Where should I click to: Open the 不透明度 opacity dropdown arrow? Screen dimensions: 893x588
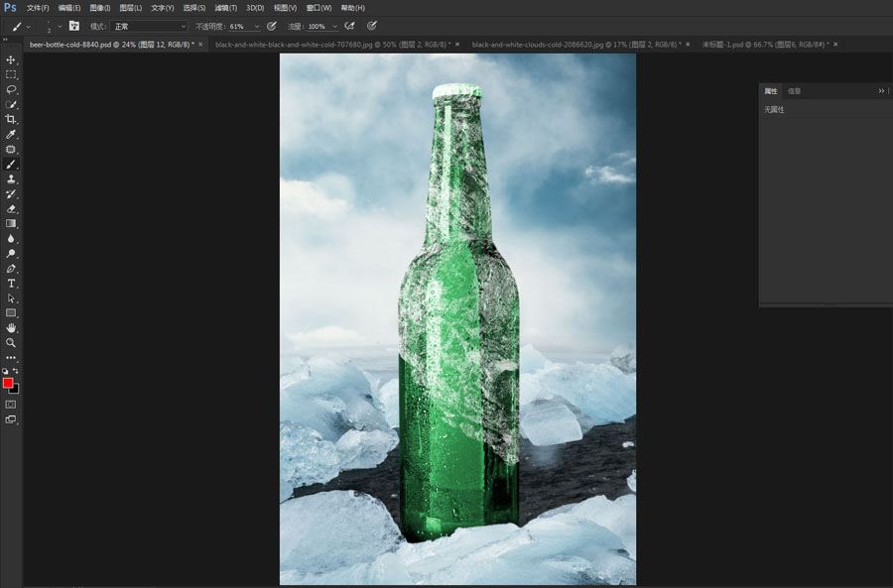(256, 27)
